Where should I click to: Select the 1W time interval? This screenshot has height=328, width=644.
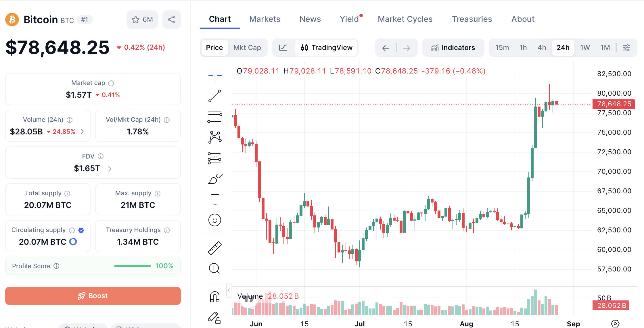[x=585, y=48]
